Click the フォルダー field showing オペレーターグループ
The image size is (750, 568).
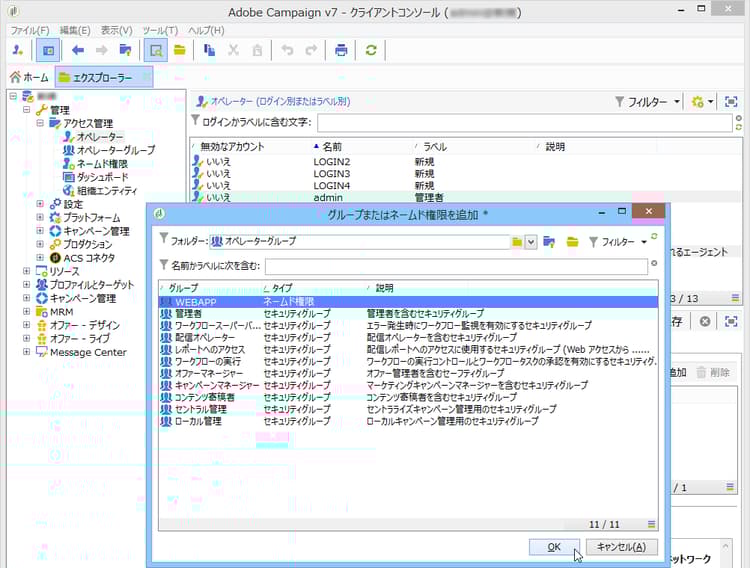pos(360,242)
